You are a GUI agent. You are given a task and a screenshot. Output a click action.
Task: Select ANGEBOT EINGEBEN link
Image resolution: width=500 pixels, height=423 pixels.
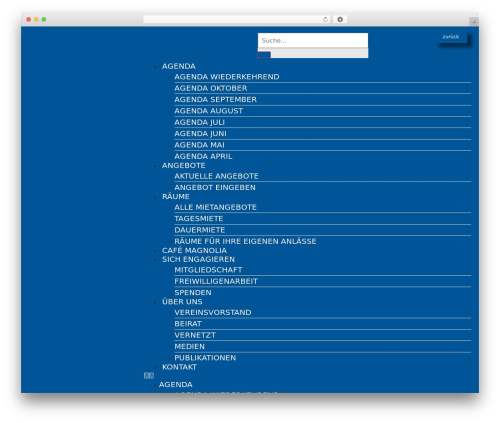[x=215, y=187]
